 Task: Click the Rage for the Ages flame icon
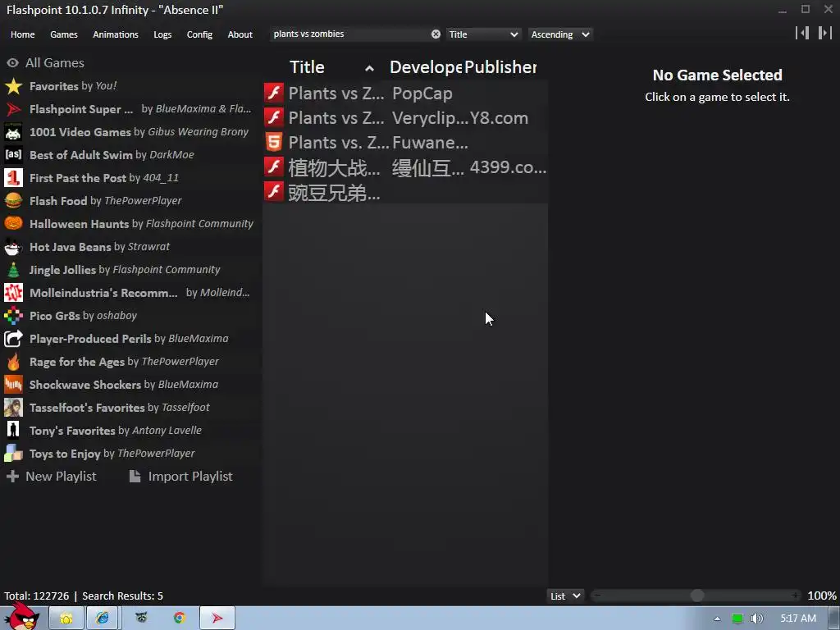pos(13,362)
